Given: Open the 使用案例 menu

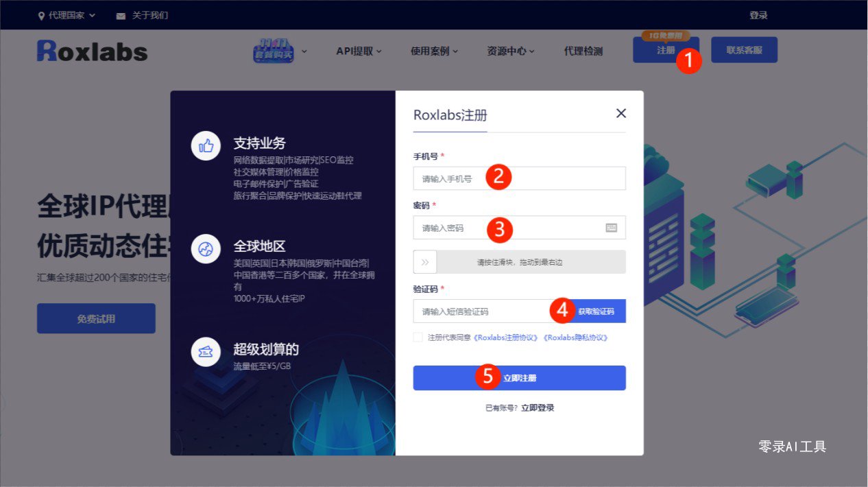Looking at the screenshot, I should (432, 51).
